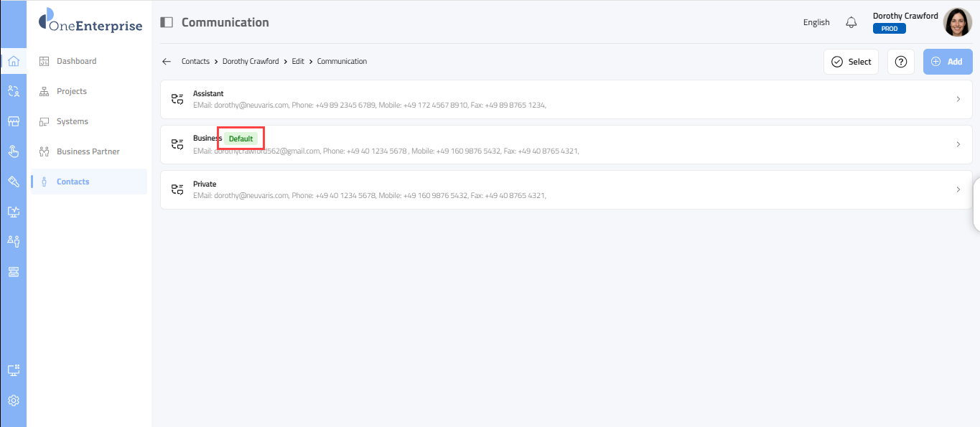The image size is (980, 427).
Task: Click the paintbrush icon in left rail
Action: point(13,182)
